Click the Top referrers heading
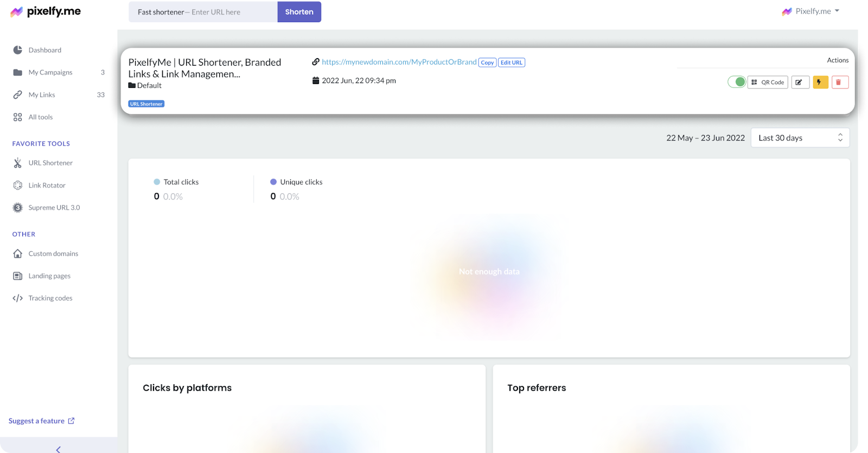Viewport: 868px width, 453px height. [537, 387]
